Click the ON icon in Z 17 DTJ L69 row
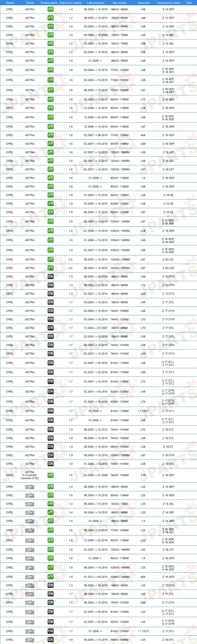 click(50, 372)
